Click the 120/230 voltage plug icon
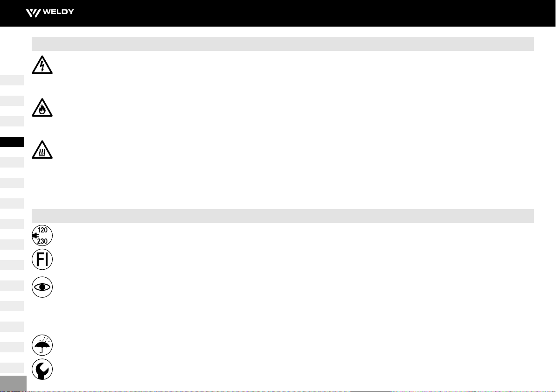 [x=42, y=236]
